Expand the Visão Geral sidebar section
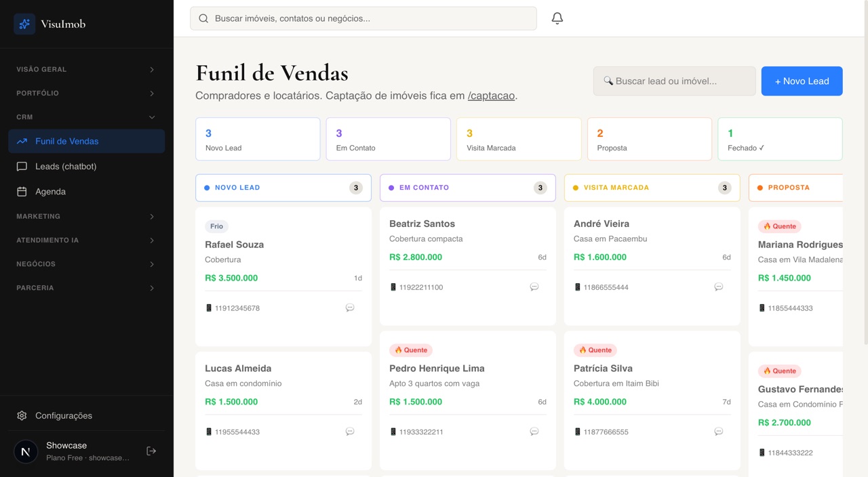 [x=87, y=69]
